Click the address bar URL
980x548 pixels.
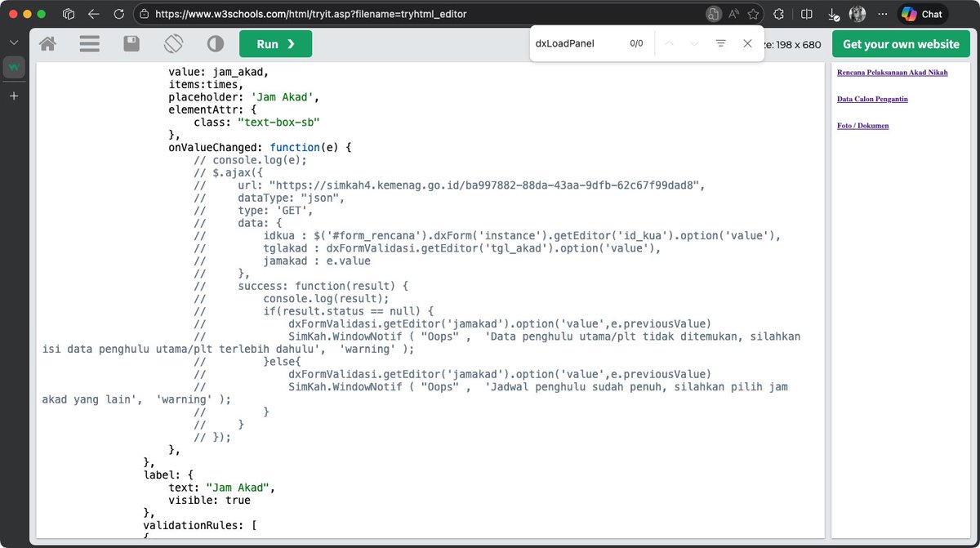311,14
